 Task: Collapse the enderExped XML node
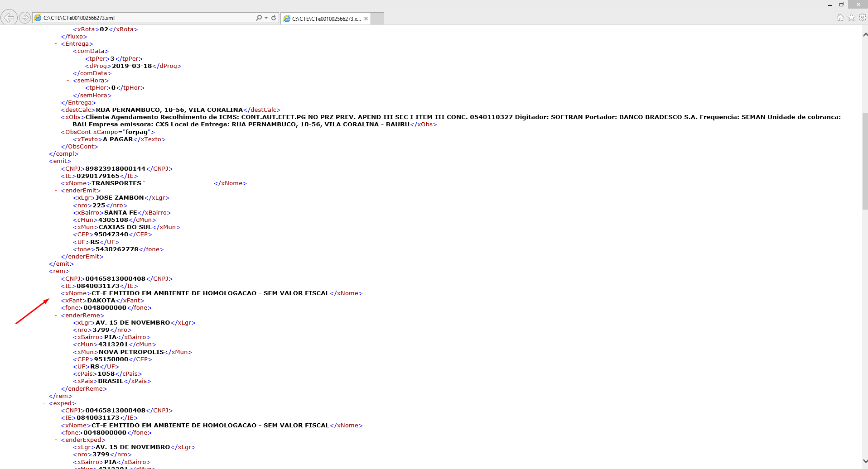pos(56,440)
